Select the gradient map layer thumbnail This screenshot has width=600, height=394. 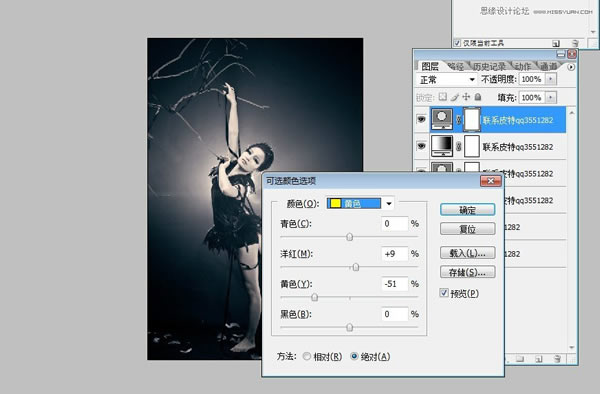point(442,146)
